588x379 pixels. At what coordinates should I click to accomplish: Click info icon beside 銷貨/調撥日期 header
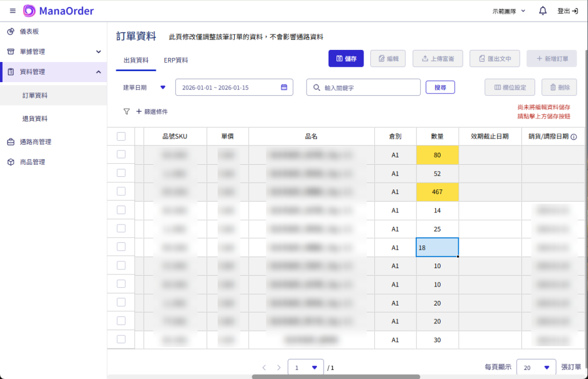pyautogui.click(x=574, y=137)
